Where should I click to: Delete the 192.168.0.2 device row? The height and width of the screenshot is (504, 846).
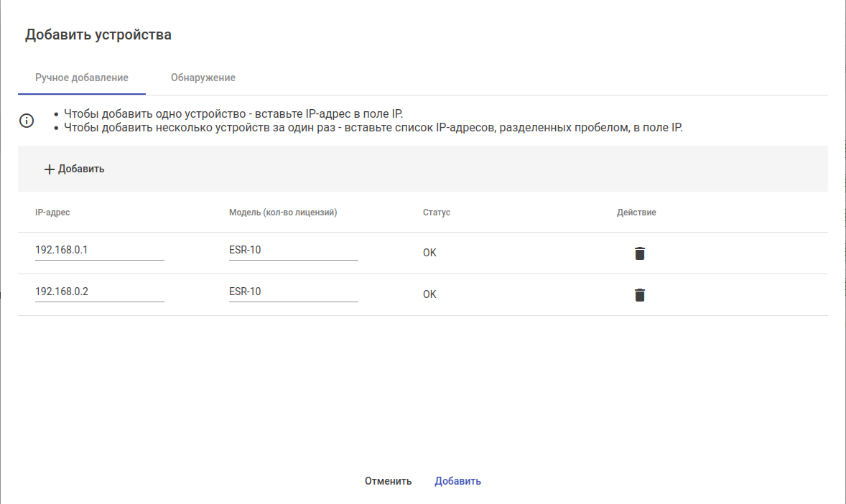point(640,294)
